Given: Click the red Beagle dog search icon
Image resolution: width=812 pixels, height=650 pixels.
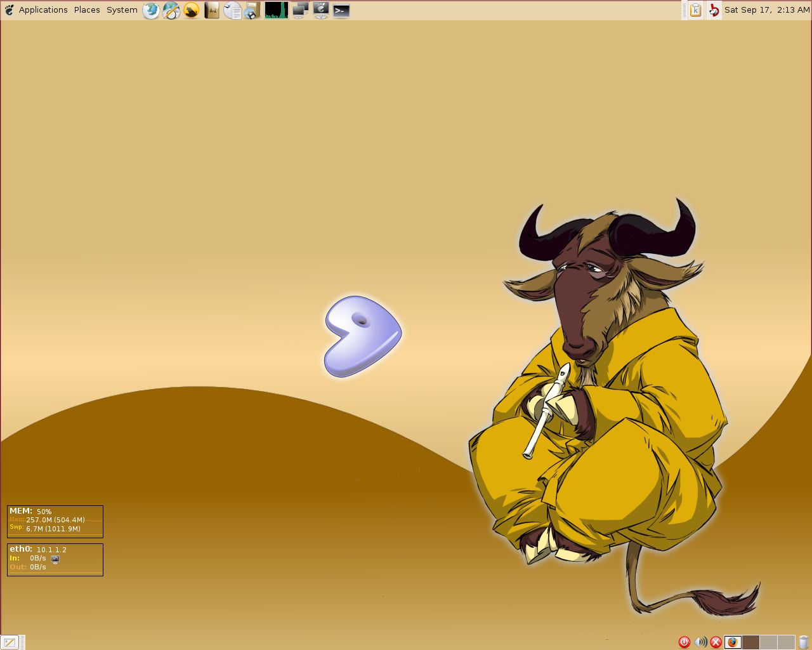Looking at the screenshot, I should click(x=714, y=10).
